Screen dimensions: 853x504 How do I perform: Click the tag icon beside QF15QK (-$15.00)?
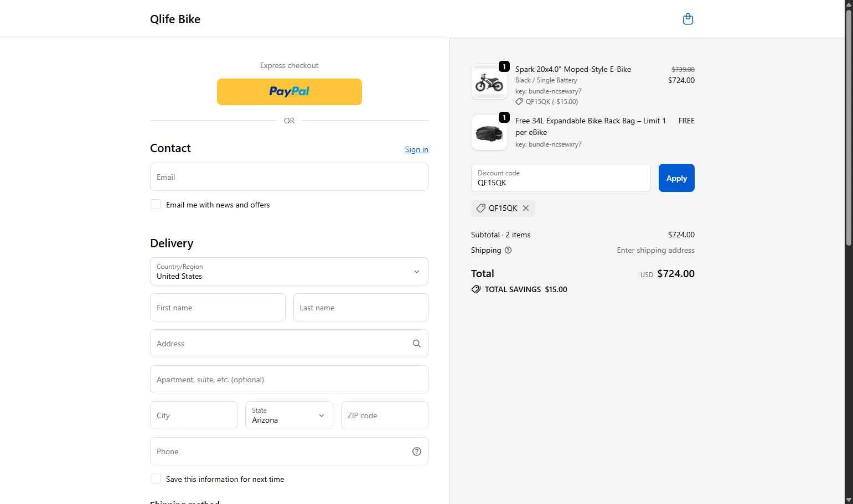519,102
